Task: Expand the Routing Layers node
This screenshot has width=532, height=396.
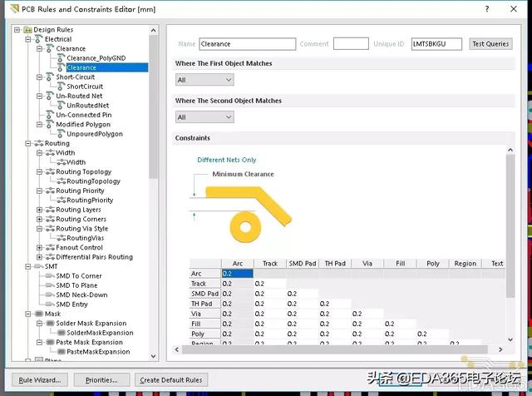Action: pyautogui.click(x=39, y=210)
